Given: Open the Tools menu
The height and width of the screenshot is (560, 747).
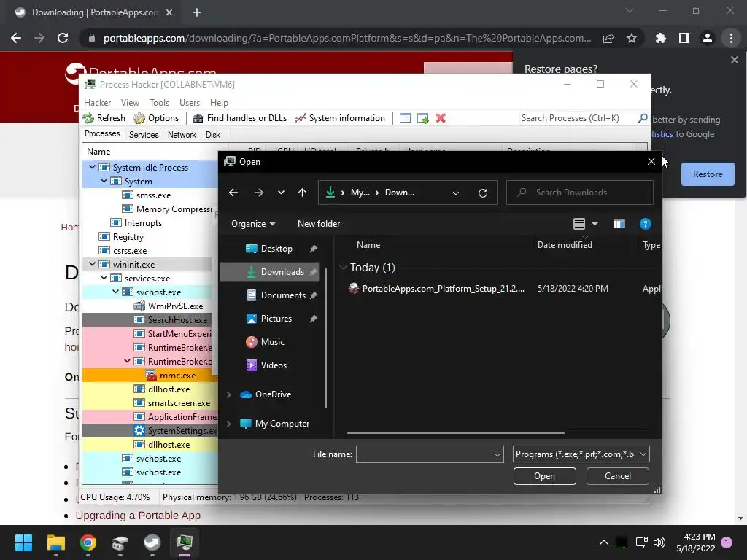Looking at the screenshot, I should point(159,102).
